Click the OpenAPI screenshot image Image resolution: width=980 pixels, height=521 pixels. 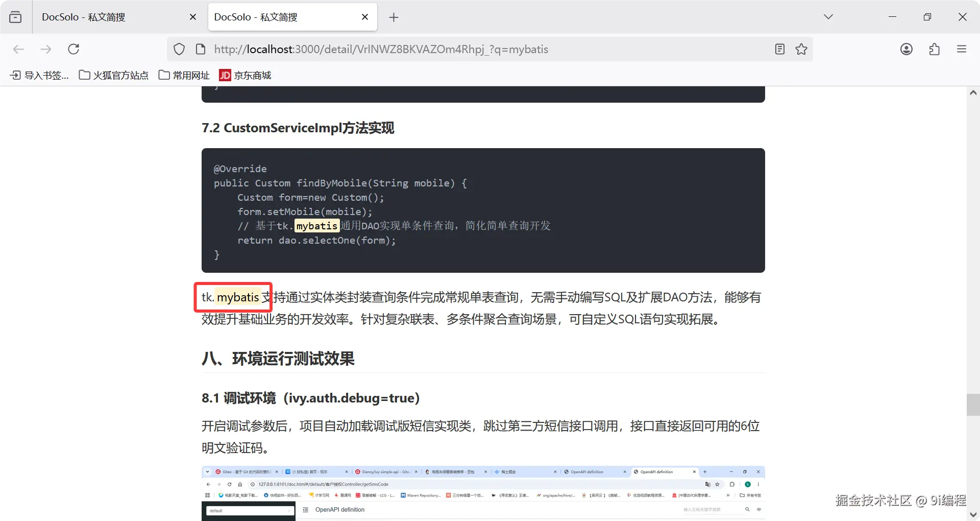[483, 493]
